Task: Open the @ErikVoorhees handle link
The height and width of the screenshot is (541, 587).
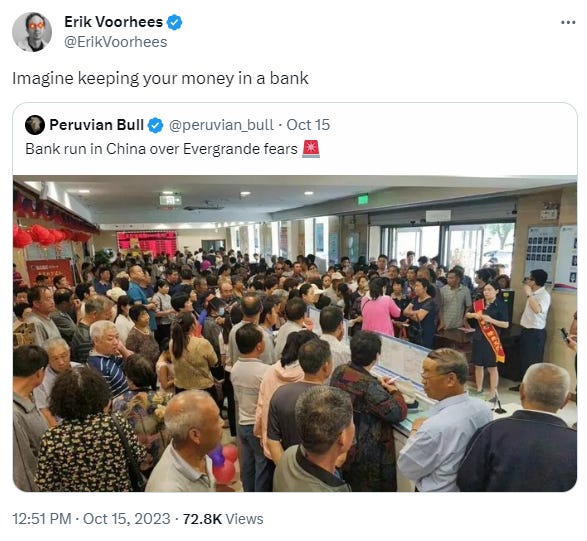Action: (x=116, y=42)
